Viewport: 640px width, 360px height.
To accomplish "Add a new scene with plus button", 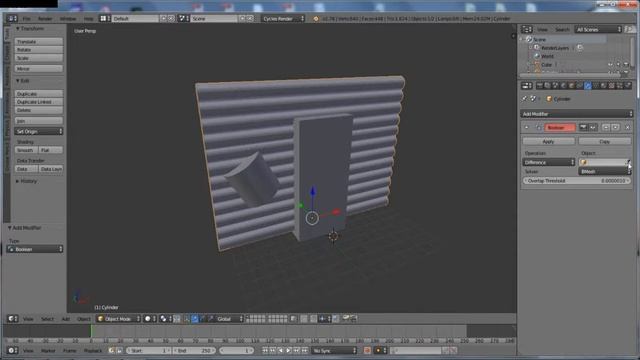I will coord(242,18).
